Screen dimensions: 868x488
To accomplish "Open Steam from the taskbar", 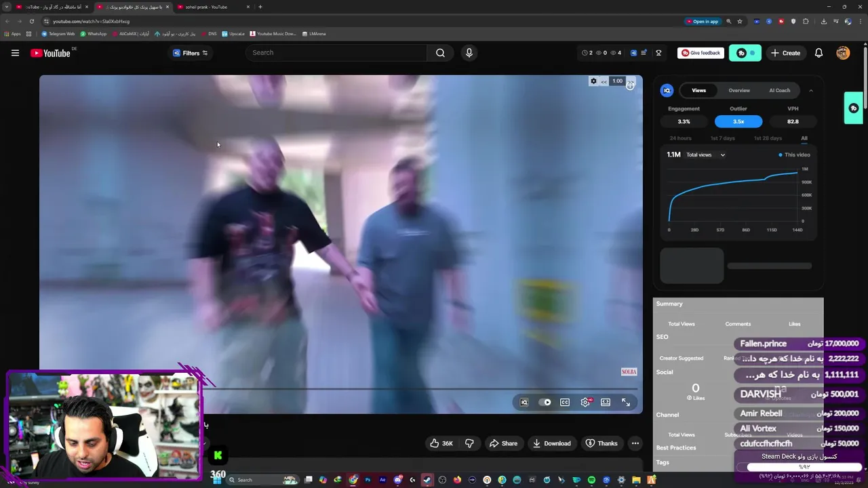I will pyautogui.click(x=427, y=480).
